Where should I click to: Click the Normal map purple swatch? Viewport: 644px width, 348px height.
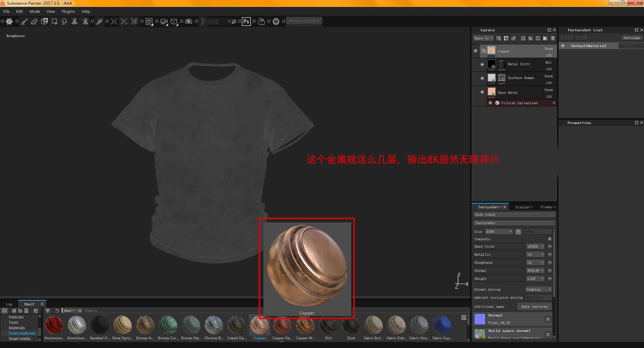pos(480,319)
